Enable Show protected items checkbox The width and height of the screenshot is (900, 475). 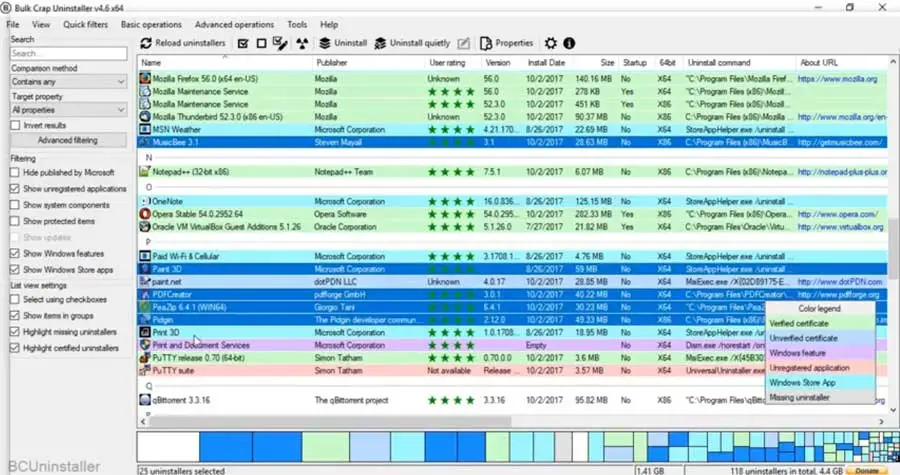pos(15,221)
